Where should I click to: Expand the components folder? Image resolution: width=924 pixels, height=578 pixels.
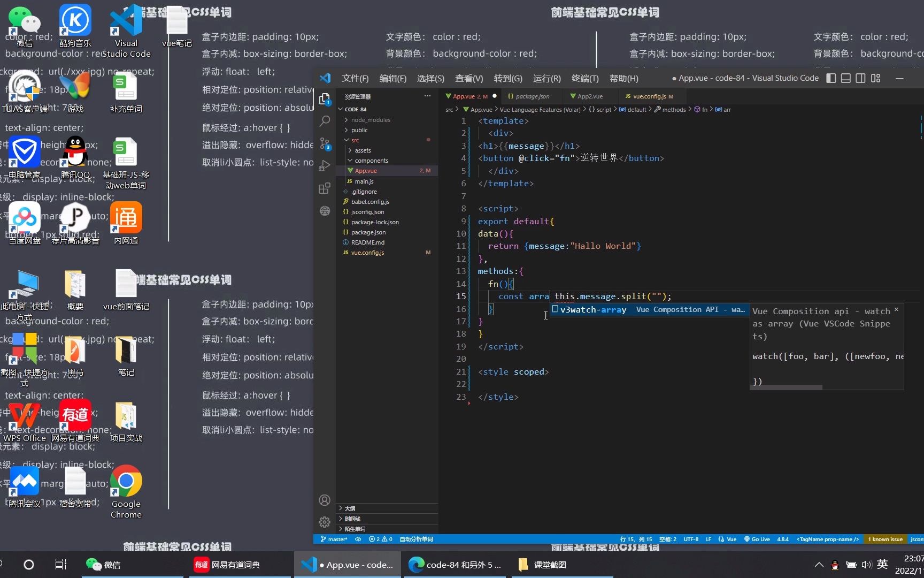371,161
